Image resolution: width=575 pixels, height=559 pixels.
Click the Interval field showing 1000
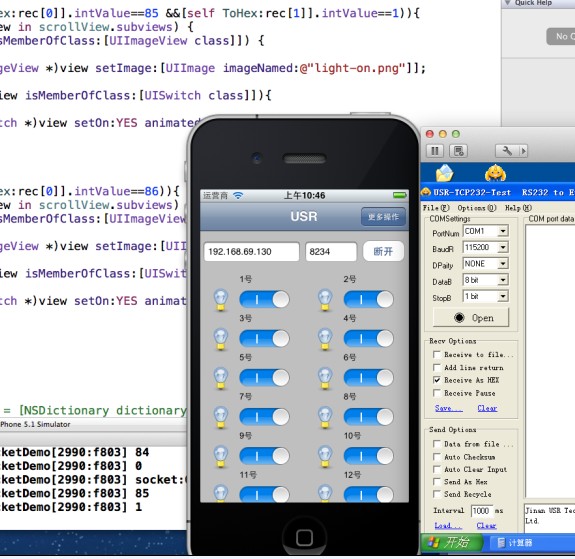[481, 511]
